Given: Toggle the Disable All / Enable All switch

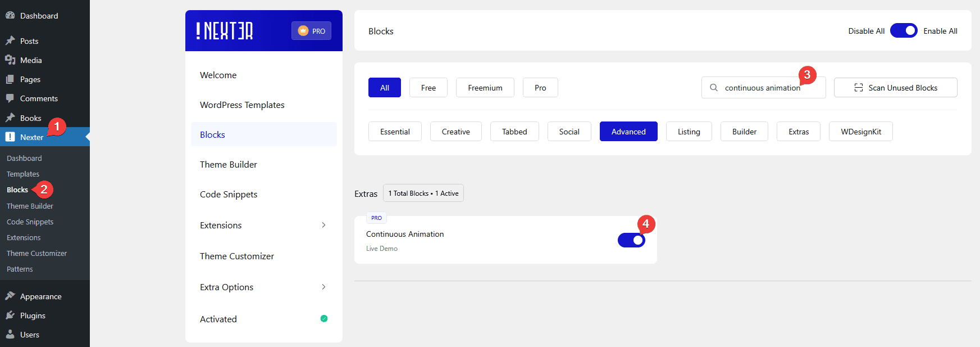Looking at the screenshot, I should [x=904, y=30].
